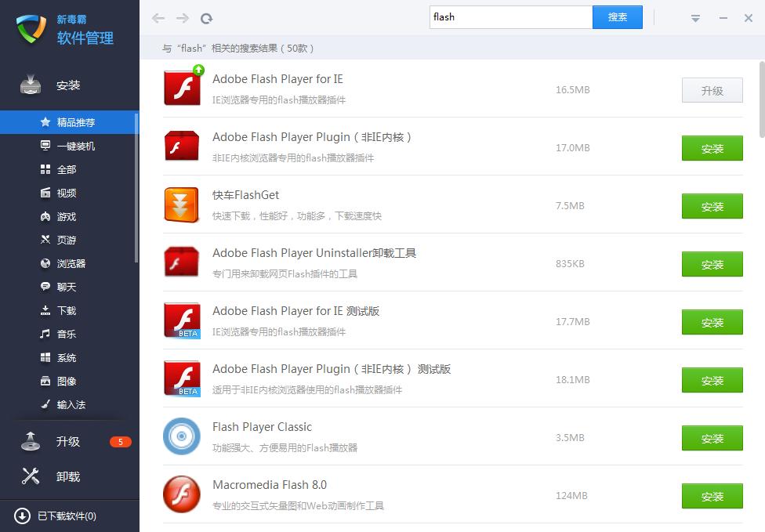Click the forward navigation arrow
The image size is (765, 532).
point(182,18)
